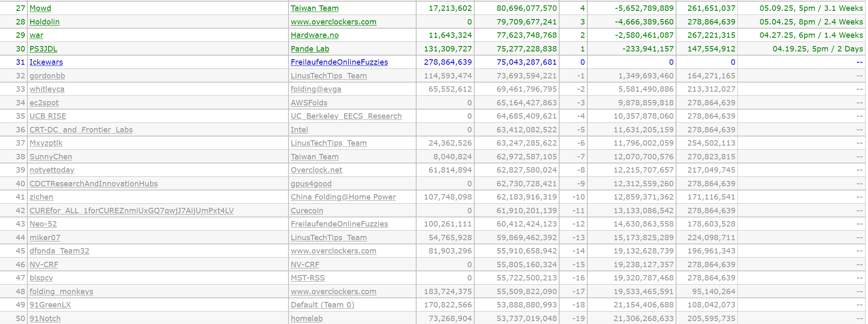The width and height of the screenshot is (868, 324).
Task: Open the Mxyzptlk user link
Action: (x=46, y=143)
